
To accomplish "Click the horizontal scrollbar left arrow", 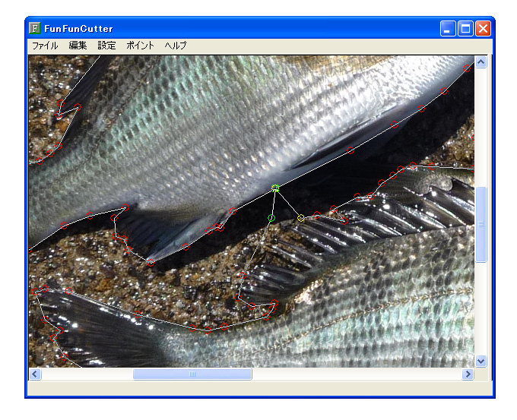I will pyautogui.click(x=35, y=374).
